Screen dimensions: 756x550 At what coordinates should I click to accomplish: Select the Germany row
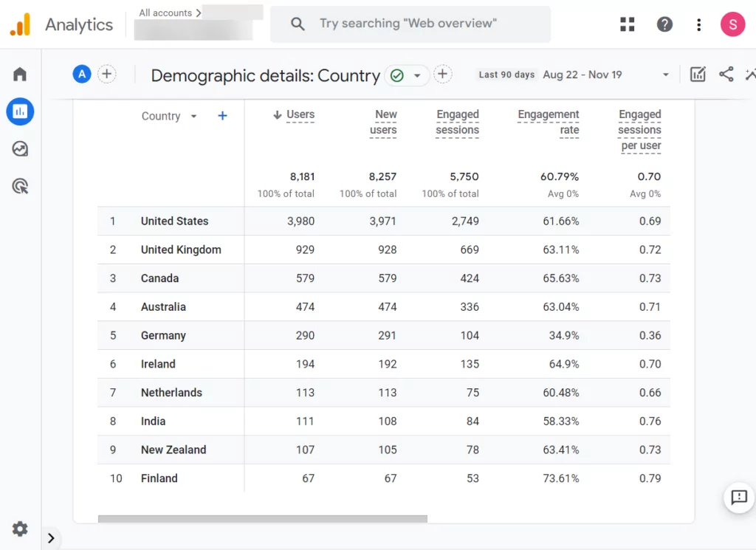click(x=384, y=335)
